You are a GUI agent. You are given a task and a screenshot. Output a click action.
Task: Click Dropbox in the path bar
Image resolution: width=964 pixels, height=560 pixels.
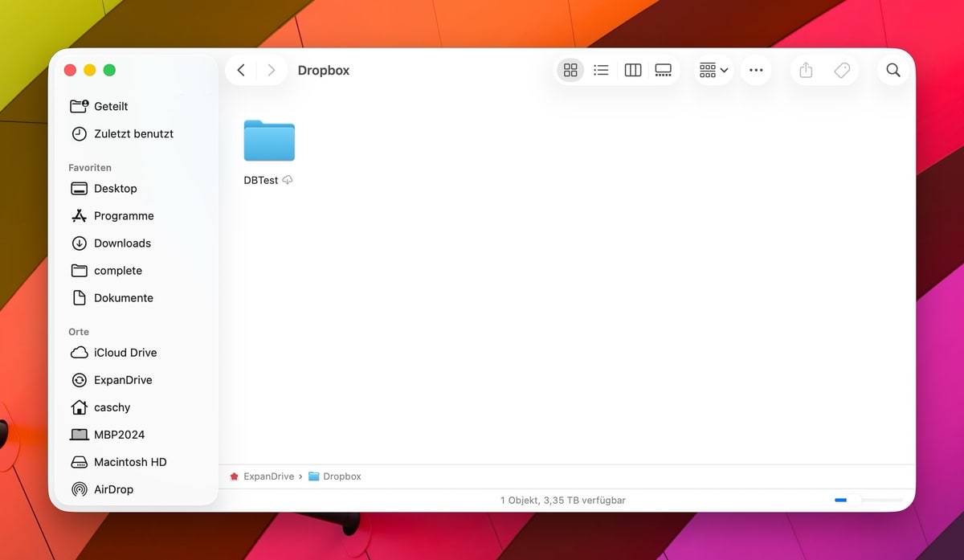(341, 476)
